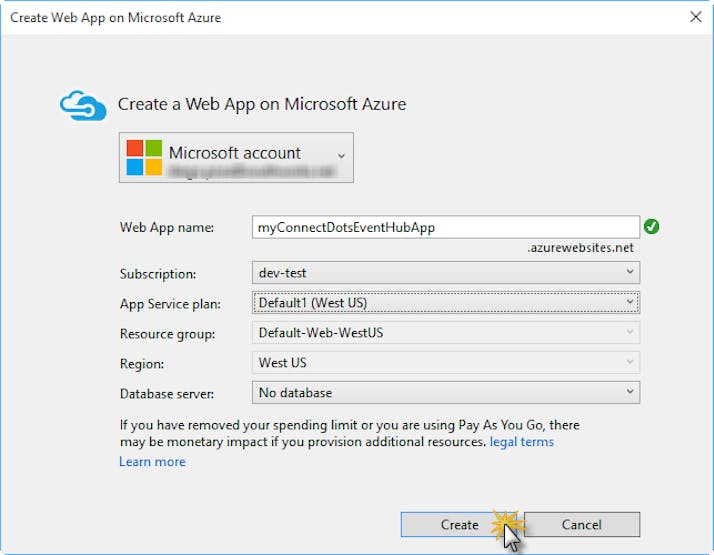Viewport: 714px width, 555px height.
Task: Click the 'Subscription:' label
Action: click(x=158, y=274)
